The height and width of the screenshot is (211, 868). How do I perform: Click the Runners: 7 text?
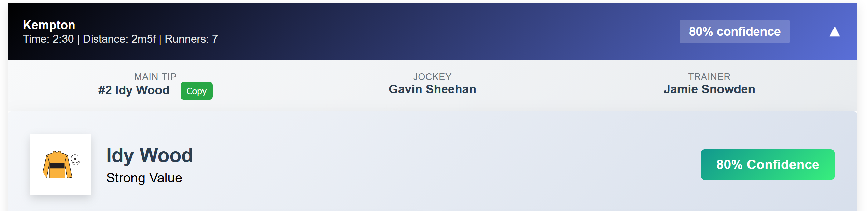coord(191,39)
